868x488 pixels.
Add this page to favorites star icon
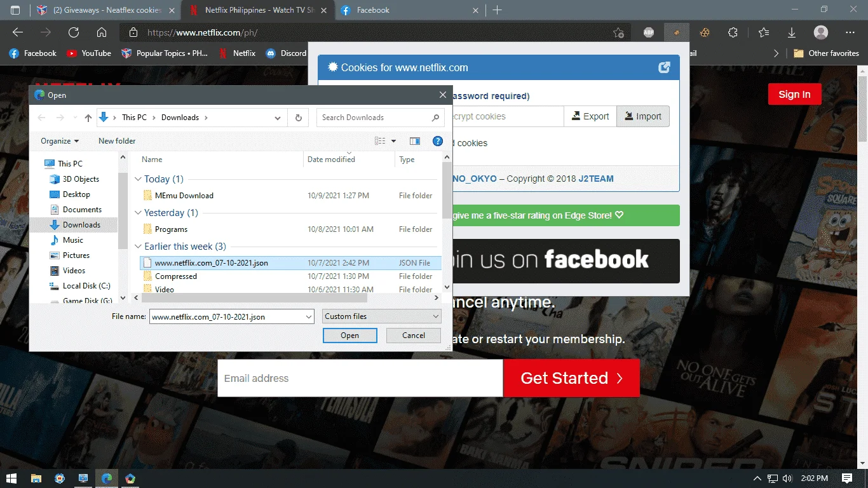click(618, 33)
